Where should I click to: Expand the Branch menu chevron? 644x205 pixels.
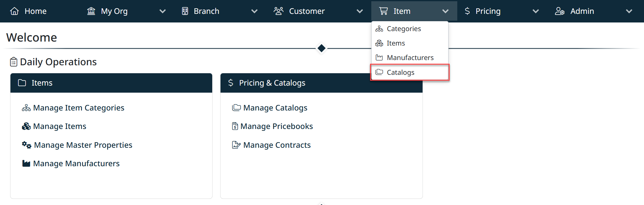[254, 11]
